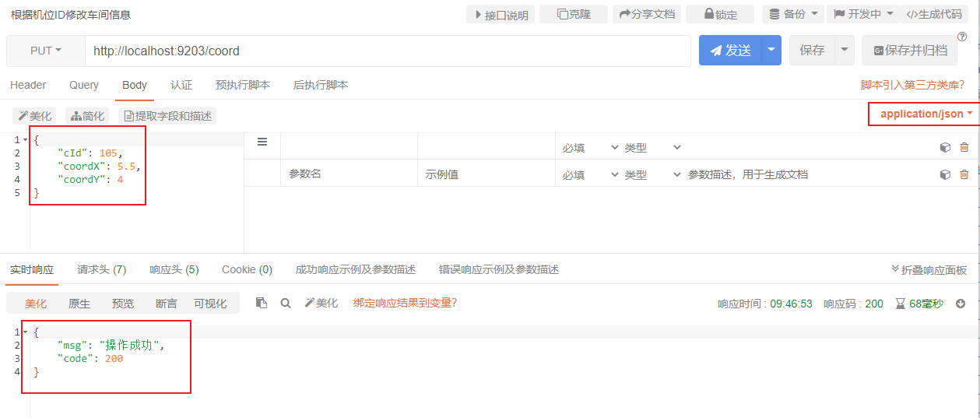Click the "msg": "操作成功" response line
Screen dimensions: 980x418
coord(111,346)
